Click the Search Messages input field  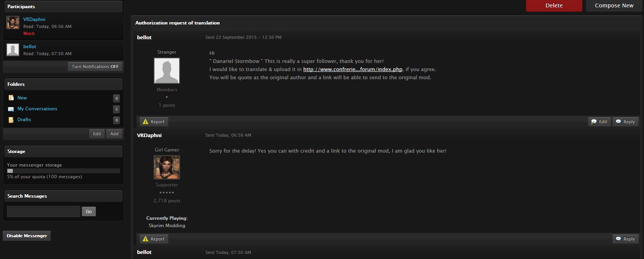(x=43, y=211)
